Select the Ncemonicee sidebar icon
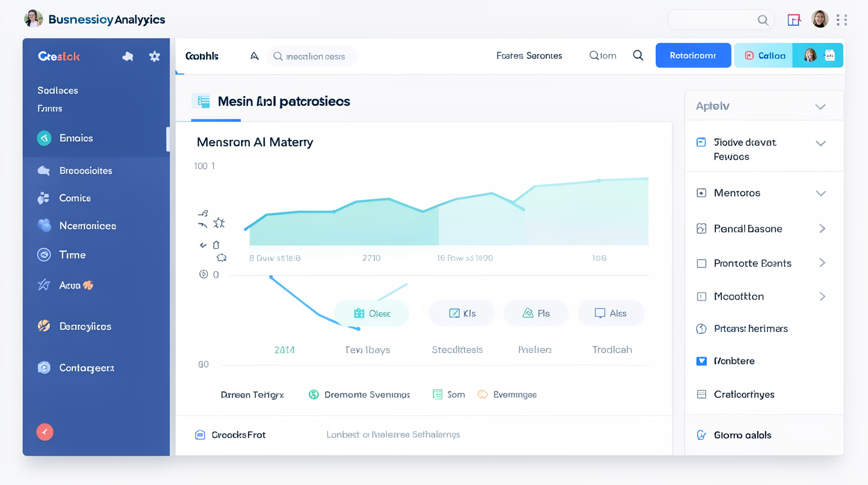 coord(45,225)
